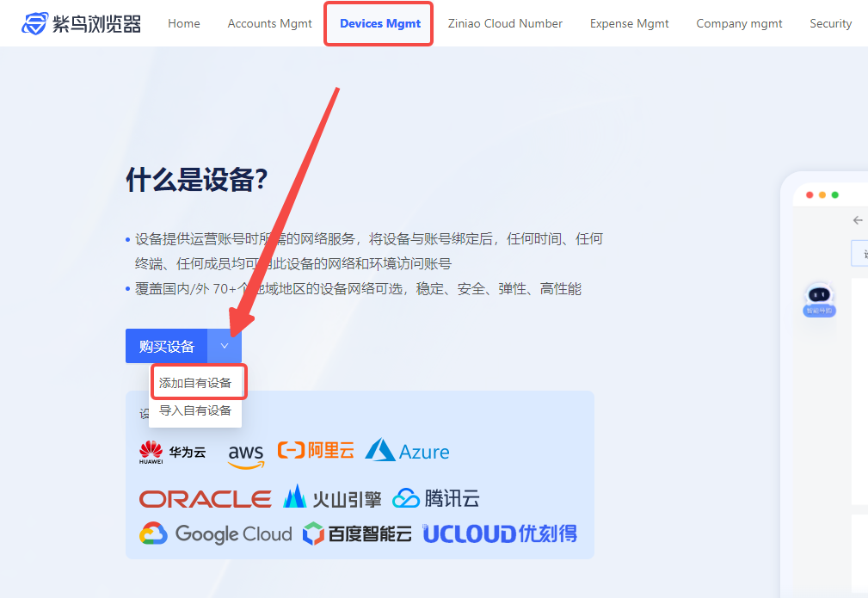This screenshot has width=868, height=598.
Task: Click the green dot in preview window
Action: 834,195
